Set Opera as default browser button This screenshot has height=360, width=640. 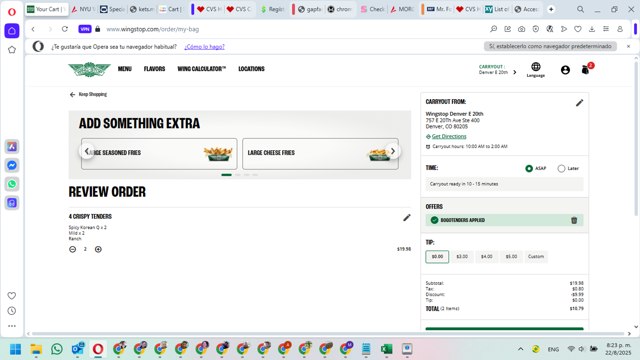[x=550, y=47]
